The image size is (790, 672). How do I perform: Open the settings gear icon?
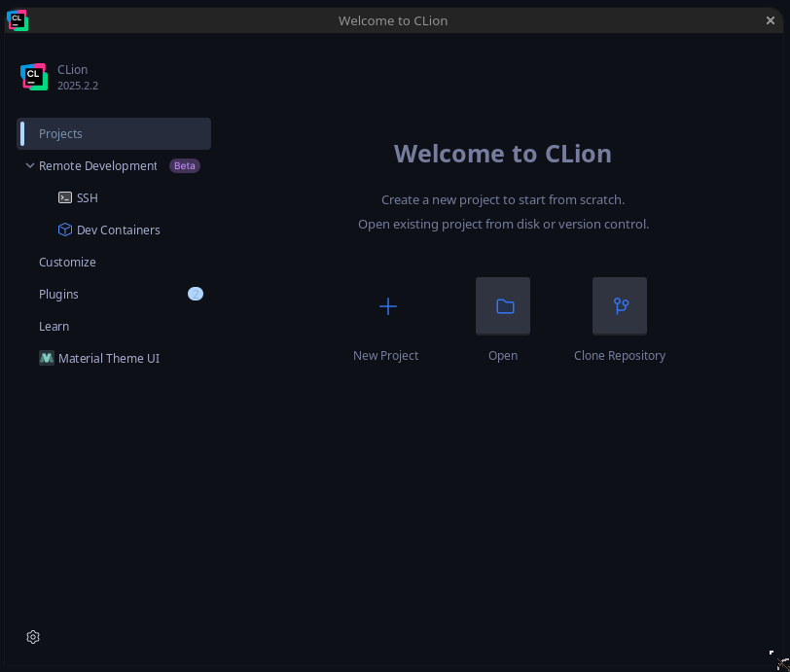pos(33,637)
